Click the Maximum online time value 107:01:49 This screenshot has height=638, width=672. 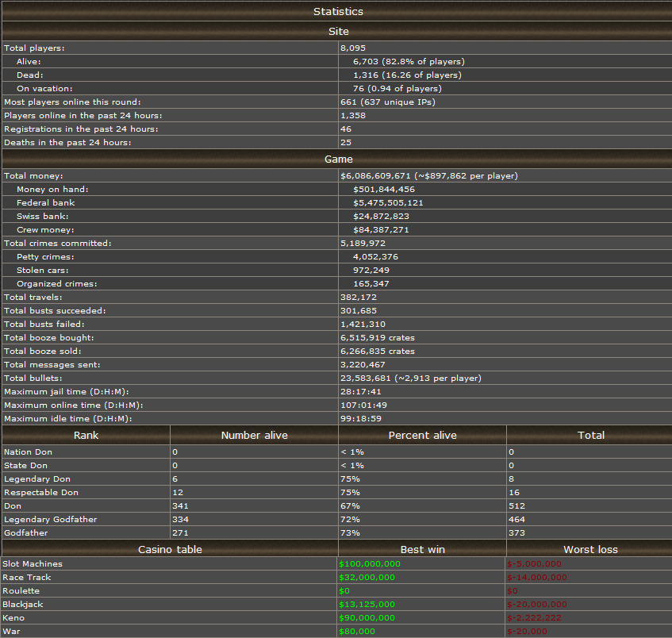click(364, 405)
